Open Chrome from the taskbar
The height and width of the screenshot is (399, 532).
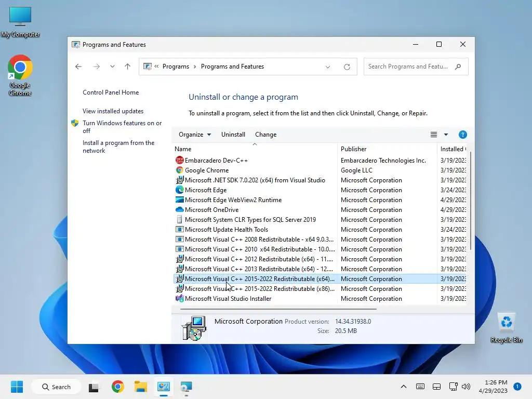[x=118, y=387]
